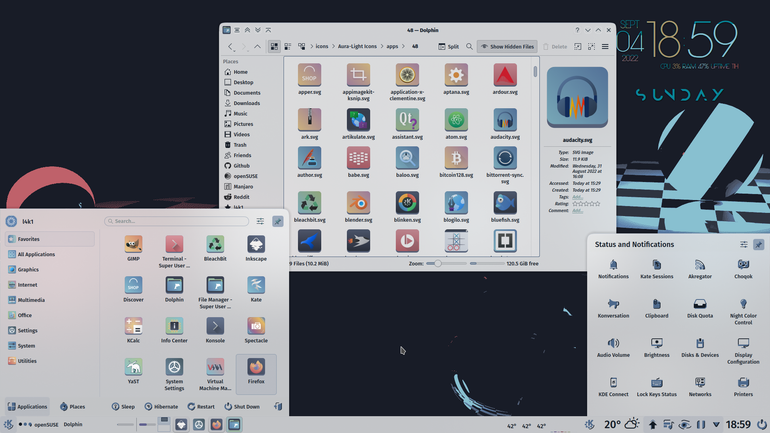Click the Restart button
770x433 pixels.
pos(201,406)
